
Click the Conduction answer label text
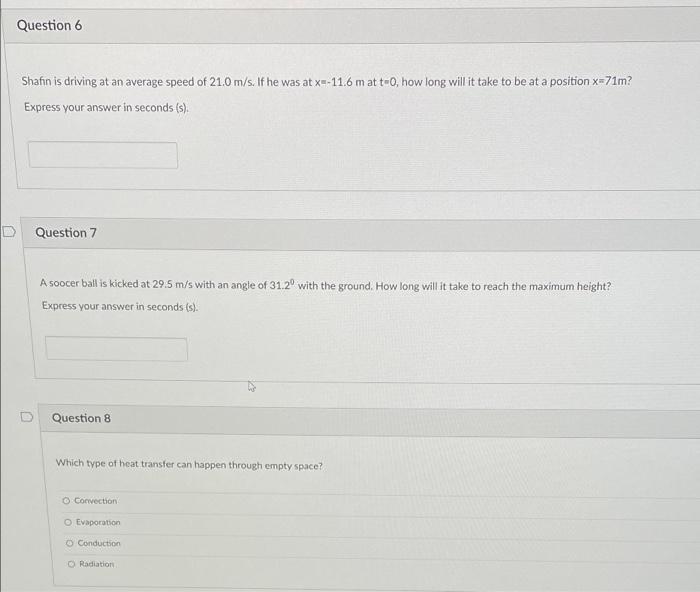click(x=99, y=543)
